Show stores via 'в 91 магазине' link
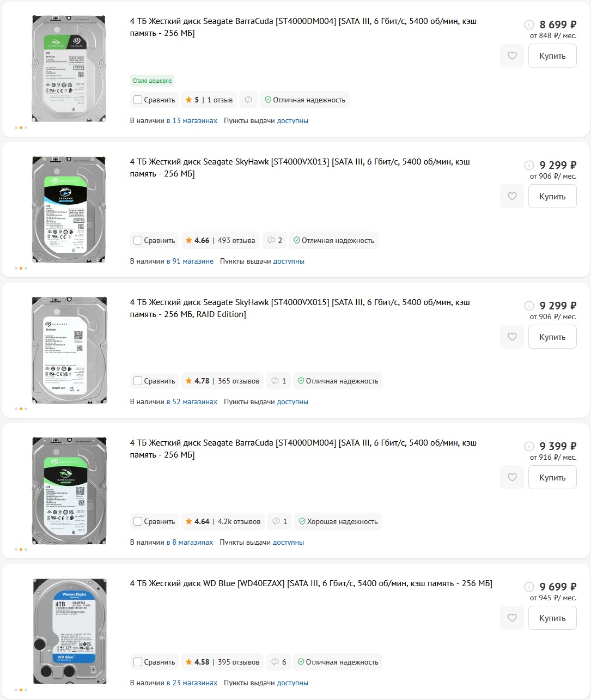This screenshot has height=700, width=591. coord(190,261)
